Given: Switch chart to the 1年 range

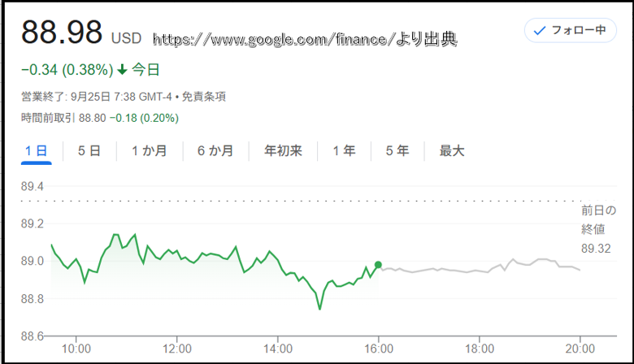Looking at the screenshot, I should [x=344, y=150].
